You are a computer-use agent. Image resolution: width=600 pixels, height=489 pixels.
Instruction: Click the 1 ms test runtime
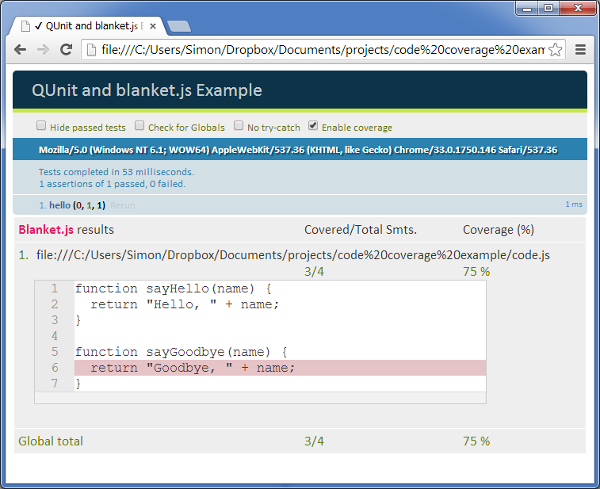pyautogui.click(x=574, y=204)
